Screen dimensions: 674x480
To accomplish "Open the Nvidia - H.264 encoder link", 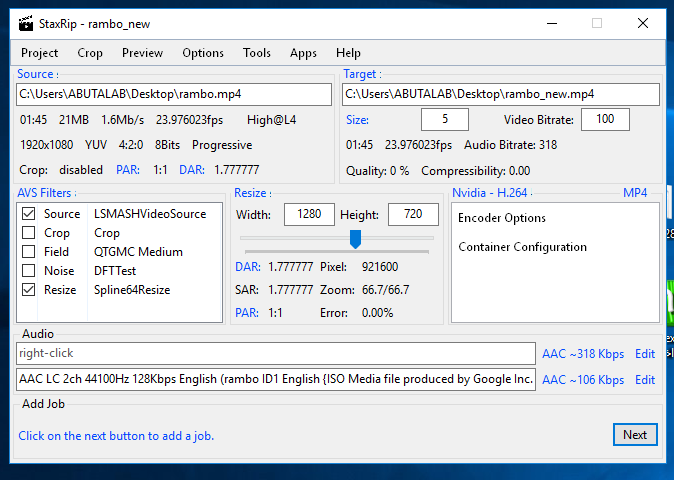I will coord(490,192).
